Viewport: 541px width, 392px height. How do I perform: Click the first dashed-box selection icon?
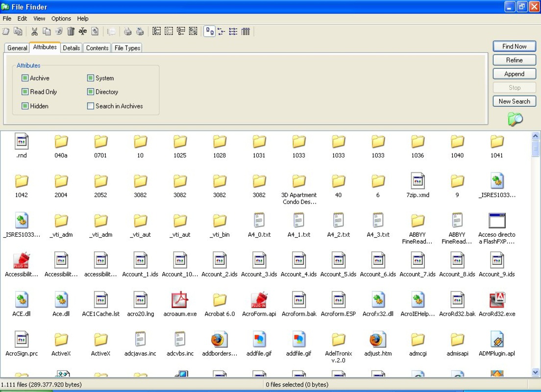pyautogui.click(x=157, y=32)
